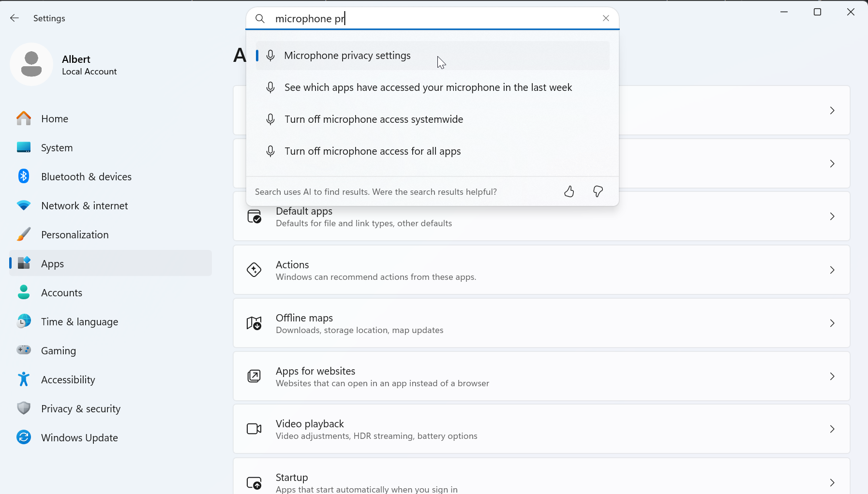Click the search magnifier icon

click(x=260, y=18)
